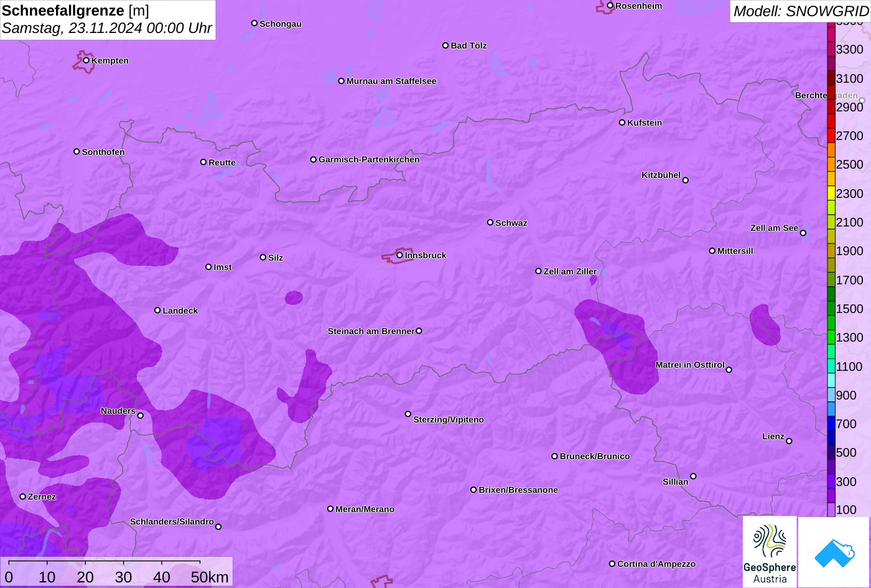Click the Schlanders/Silandro label
871x588 pixels.
(x=172, y=521)
